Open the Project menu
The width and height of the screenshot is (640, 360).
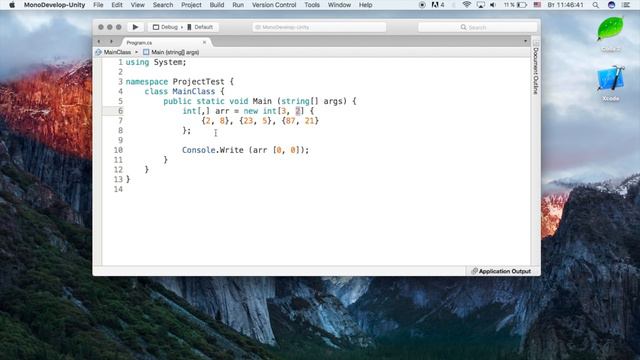[191, 5]
